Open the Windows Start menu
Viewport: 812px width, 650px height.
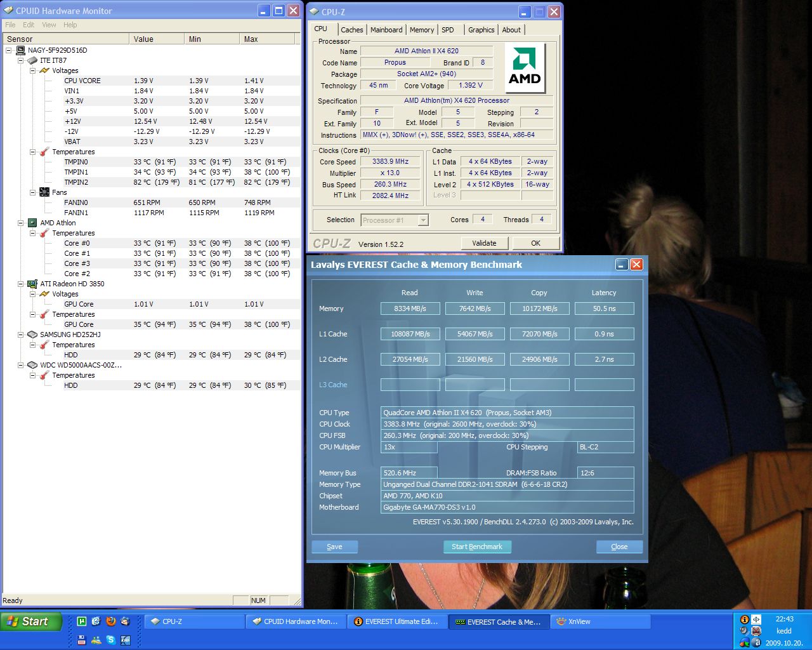[x=30, y=621]
